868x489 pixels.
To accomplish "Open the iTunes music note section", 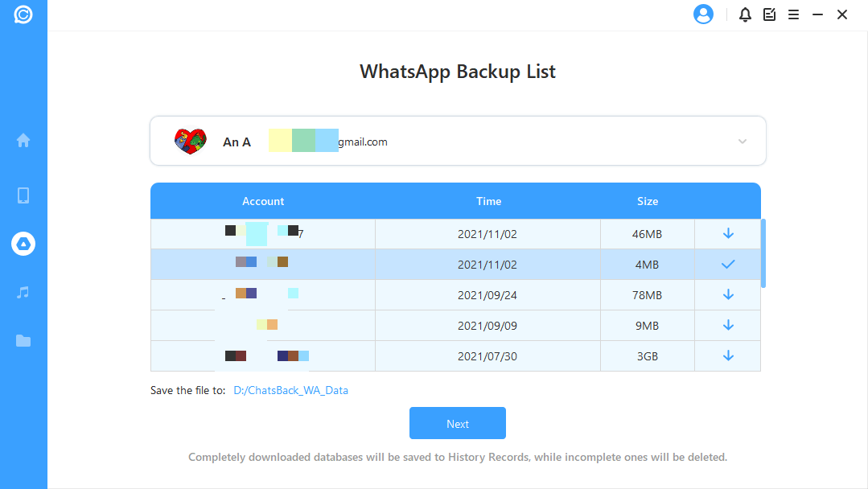I will pyautogui.click(x=23, y=292).
